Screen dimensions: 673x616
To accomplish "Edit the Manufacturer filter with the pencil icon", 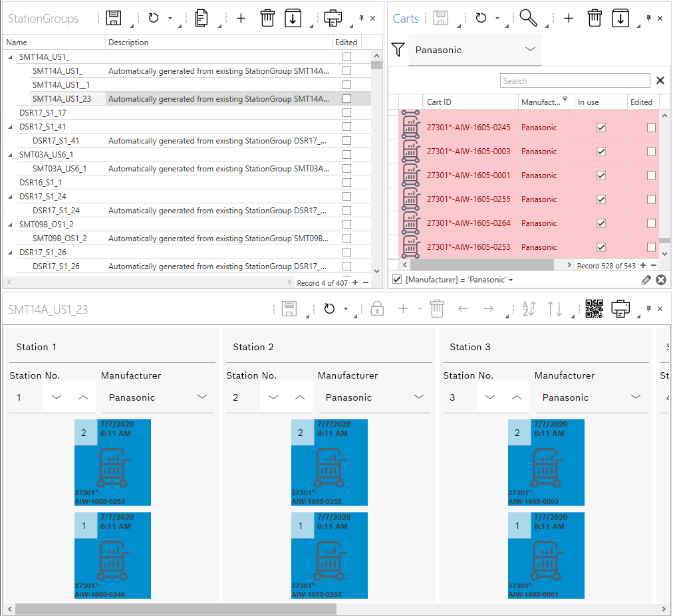I will click(x=646, y=280).
